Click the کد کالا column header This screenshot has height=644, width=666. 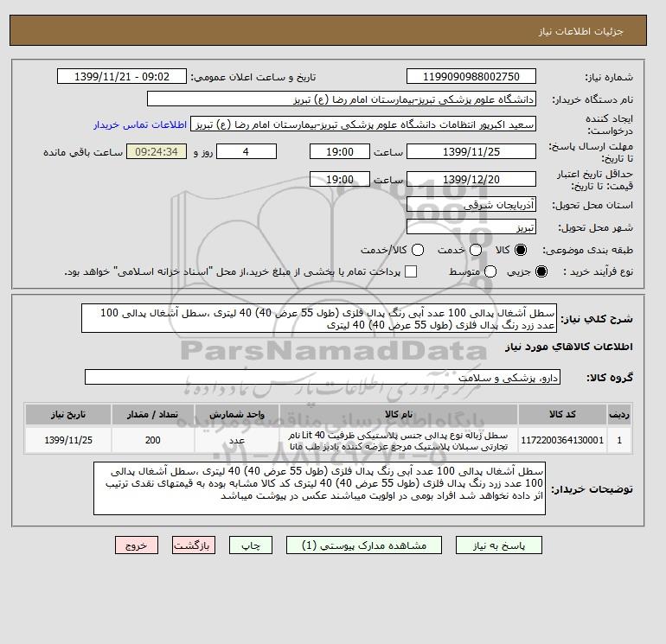(562, 414)
